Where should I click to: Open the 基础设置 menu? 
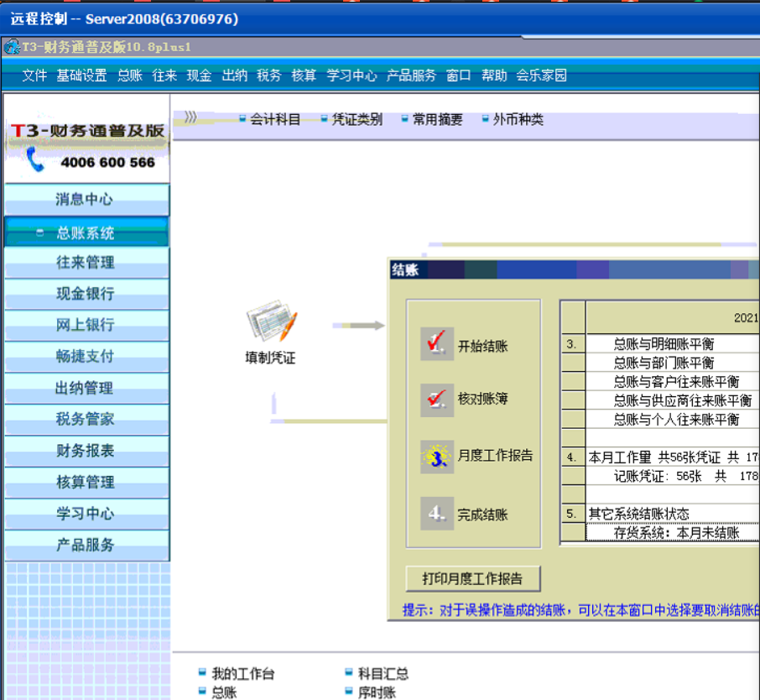(81, 76)
